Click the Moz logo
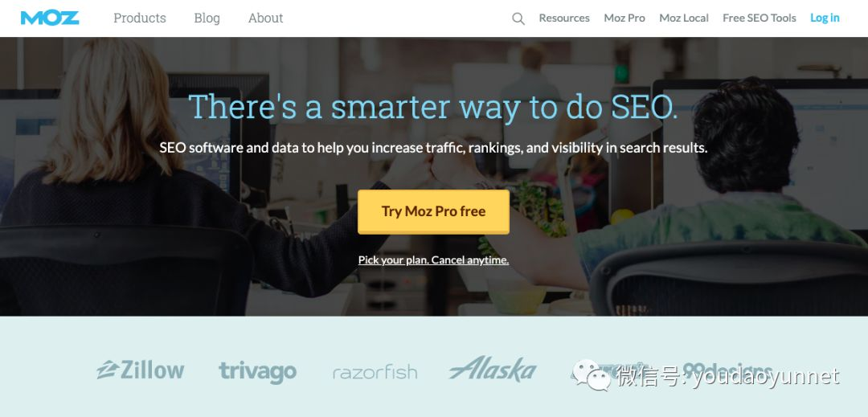Screen dimensions: 868x417 point(50,18)
